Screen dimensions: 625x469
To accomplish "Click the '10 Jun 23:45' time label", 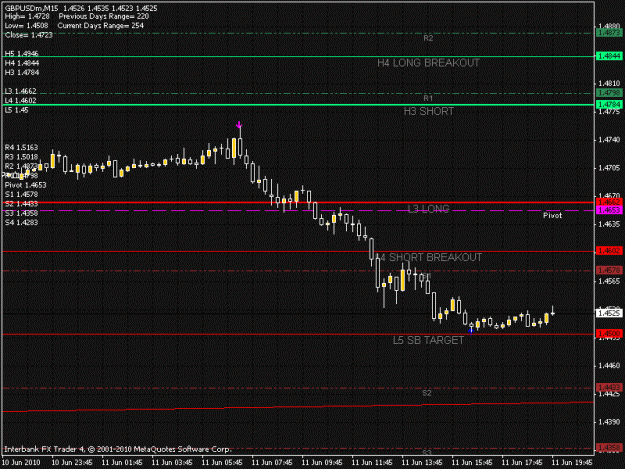I will pos(72,463).
